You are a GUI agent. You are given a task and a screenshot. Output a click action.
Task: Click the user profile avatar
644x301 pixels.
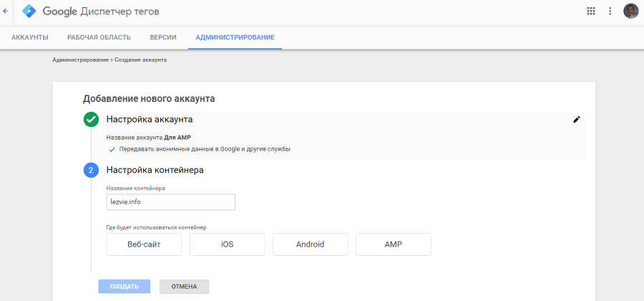[630, 11]
